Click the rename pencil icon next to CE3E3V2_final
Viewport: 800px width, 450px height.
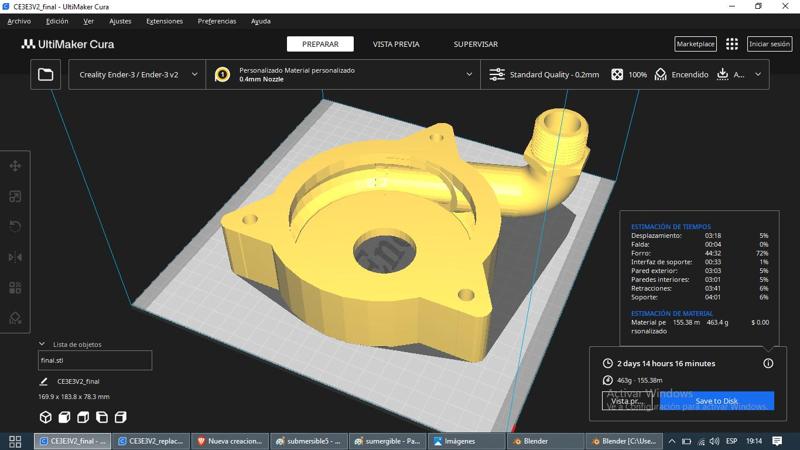click(43, 381)
